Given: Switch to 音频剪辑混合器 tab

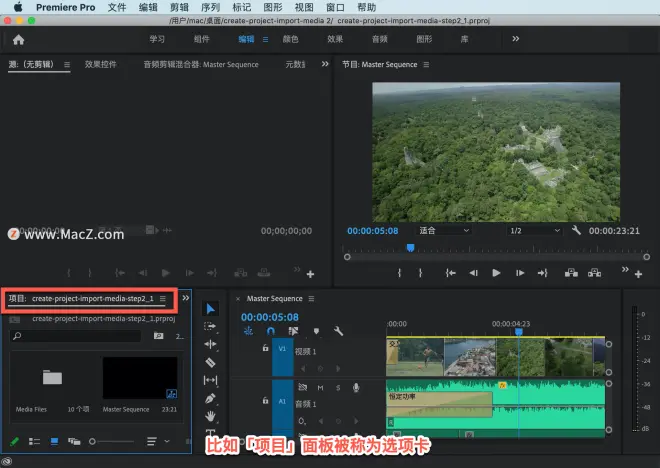Looking at the screenshot, I should click(201, 64).
